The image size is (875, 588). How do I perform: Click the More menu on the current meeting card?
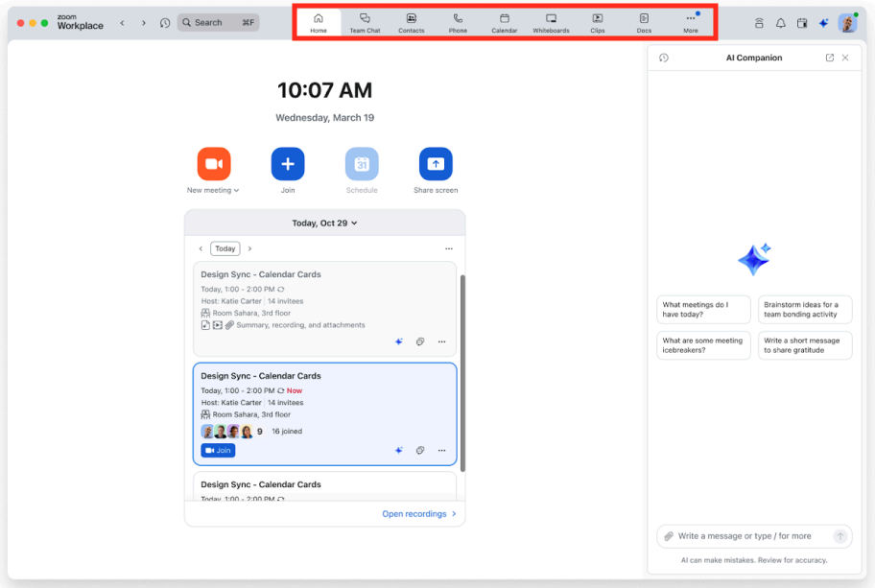pos(441,450)
